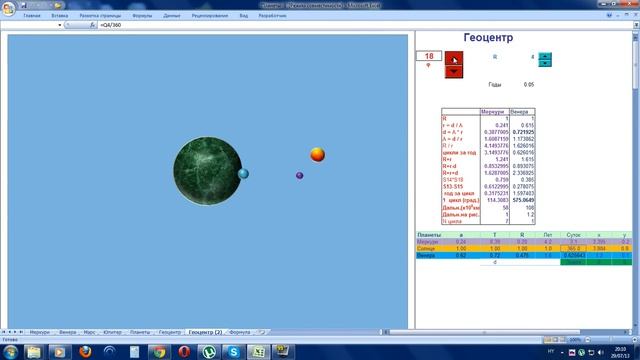Open the Главная ribbon tab
Viewport: 640px width, 360px height.
coord(32,16)
